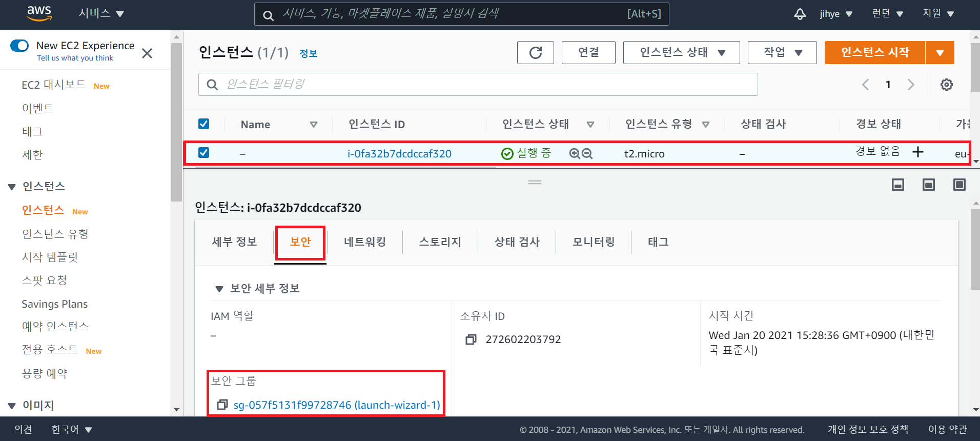The height and width of the screenshot is (441, 980).
Task: Click the zoom out status filter icon
Action: pos(587,153)
